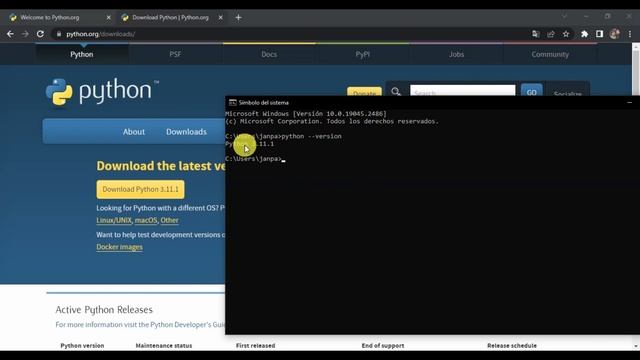
Task: Open the Community top navigation tab
Action: tap(550, 54)
